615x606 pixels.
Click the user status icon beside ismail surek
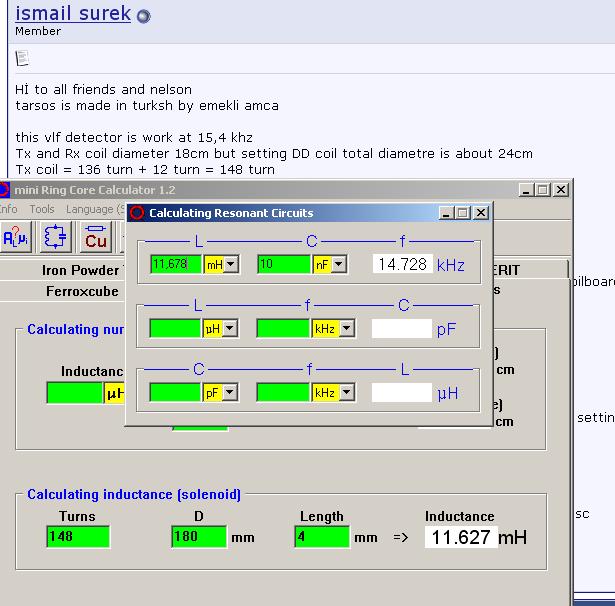pyautogui.click(x=143, y=16)
